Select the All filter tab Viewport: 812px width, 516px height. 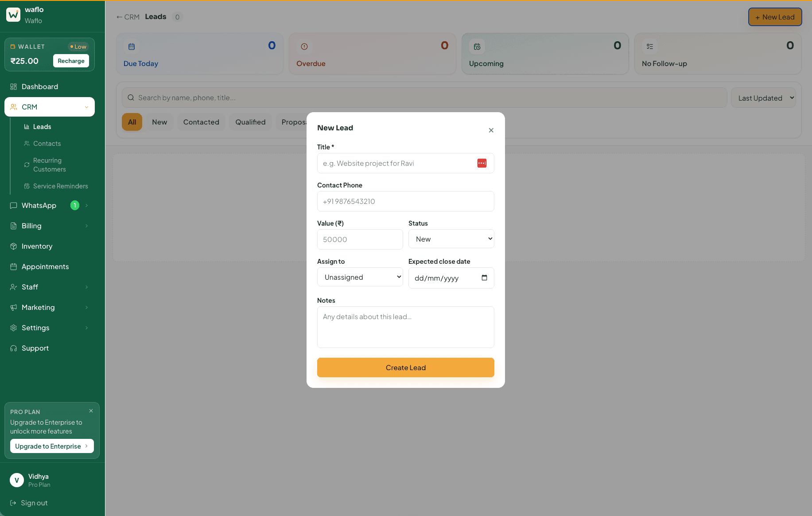click(132, 122)
